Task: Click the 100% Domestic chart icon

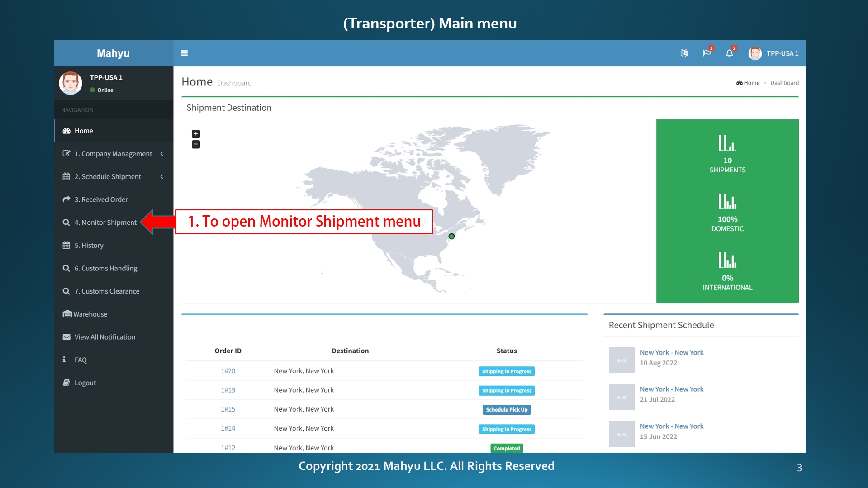Action: click(727, 202)
